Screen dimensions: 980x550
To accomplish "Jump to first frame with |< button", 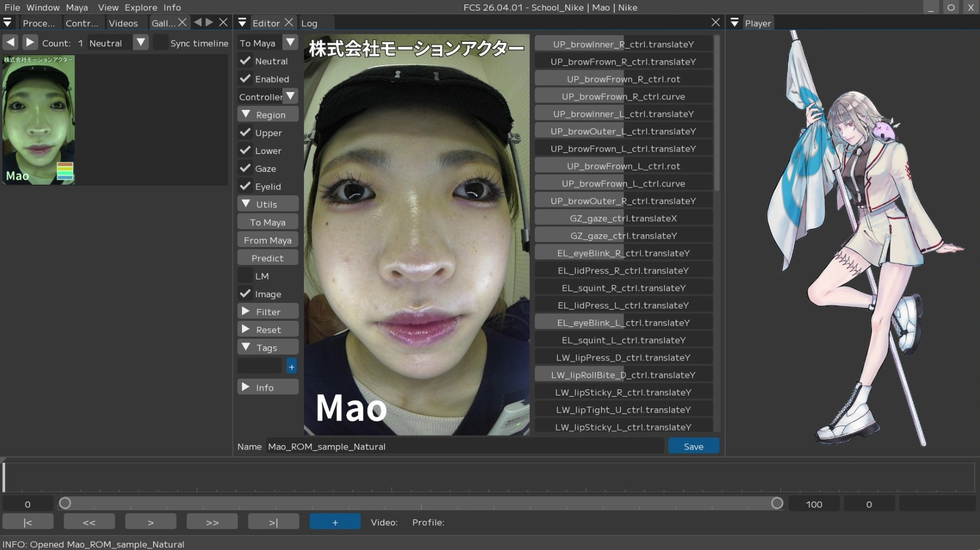I will point(28,522).
